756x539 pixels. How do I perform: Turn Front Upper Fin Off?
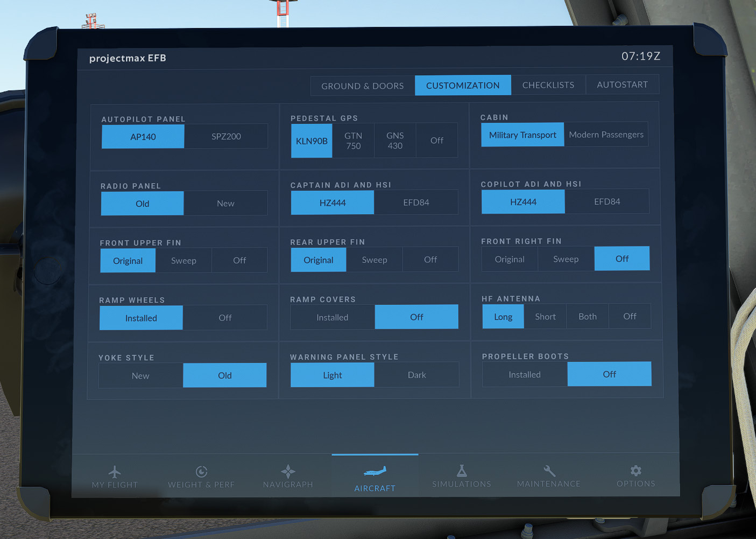pyautogui.click(x=239, y=260)
